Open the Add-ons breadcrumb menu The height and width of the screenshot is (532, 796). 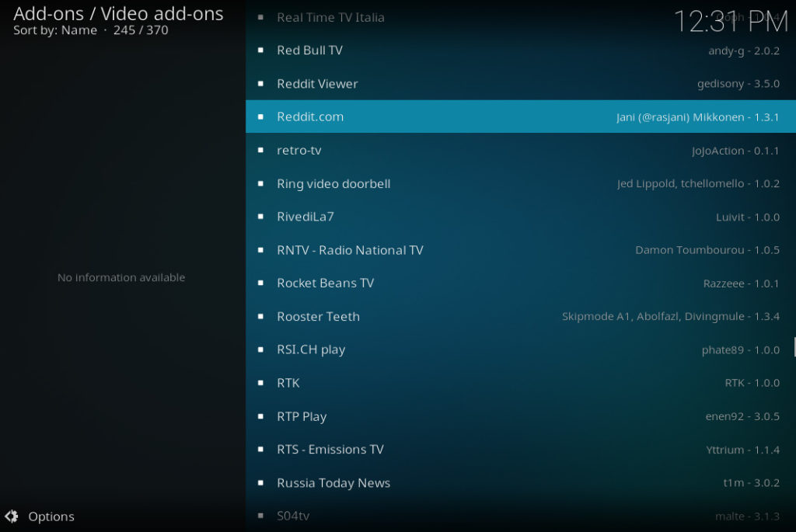48,13
